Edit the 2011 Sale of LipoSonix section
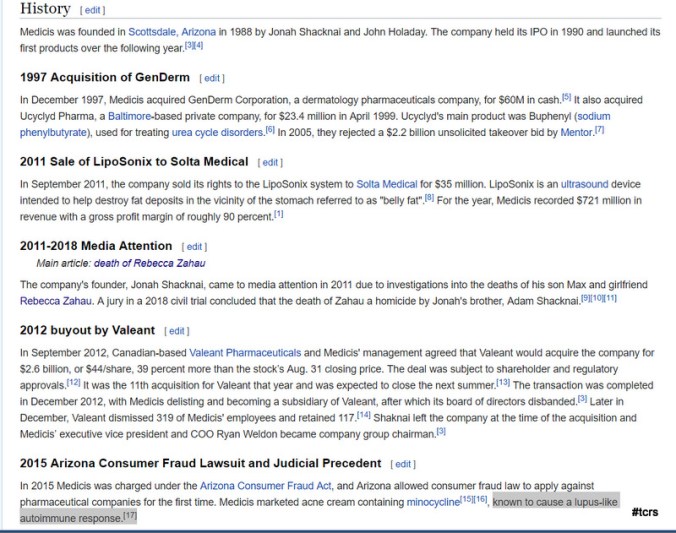Screen dimensions: 676x533 270,162
